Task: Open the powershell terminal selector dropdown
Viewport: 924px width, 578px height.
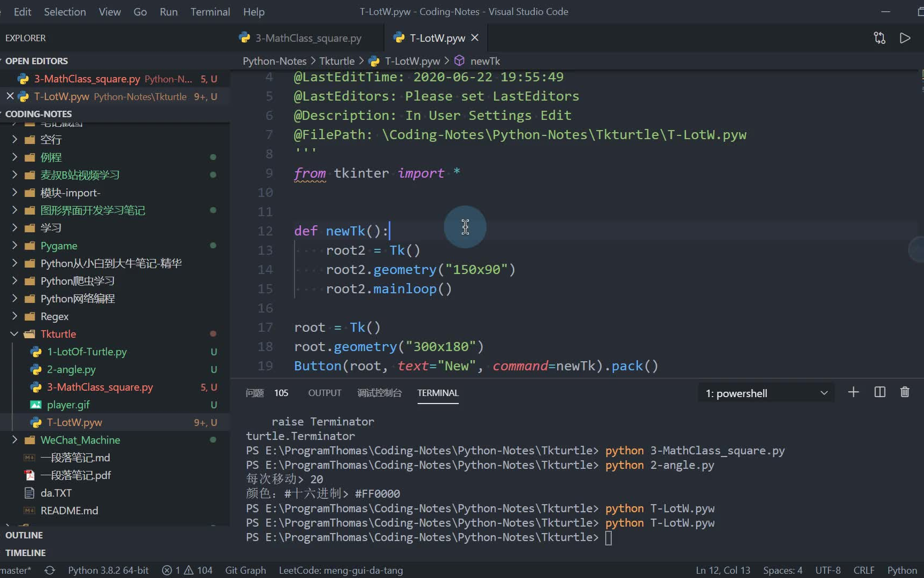Action: pos(766,393)
